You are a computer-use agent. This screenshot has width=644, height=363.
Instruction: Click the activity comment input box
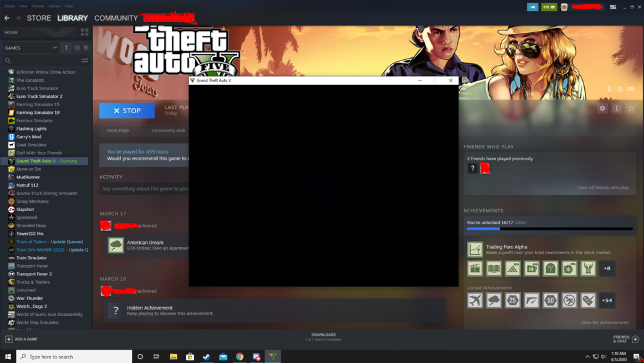(x=144, y=189)
